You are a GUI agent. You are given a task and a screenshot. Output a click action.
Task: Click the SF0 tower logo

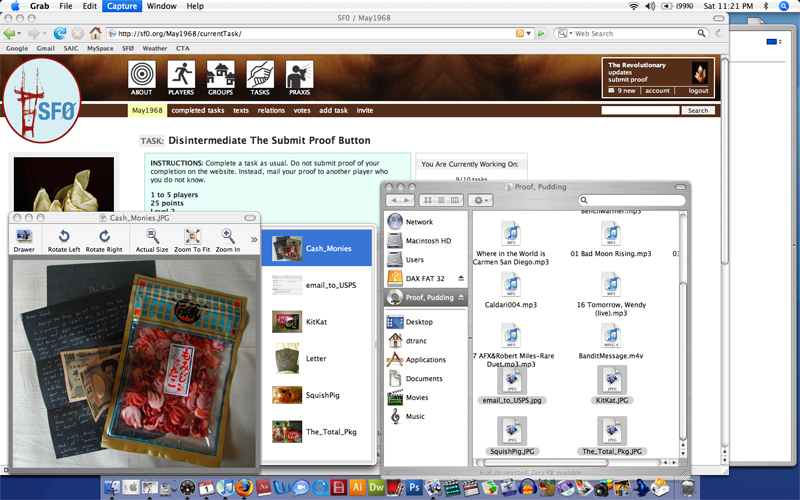point(42,100)
